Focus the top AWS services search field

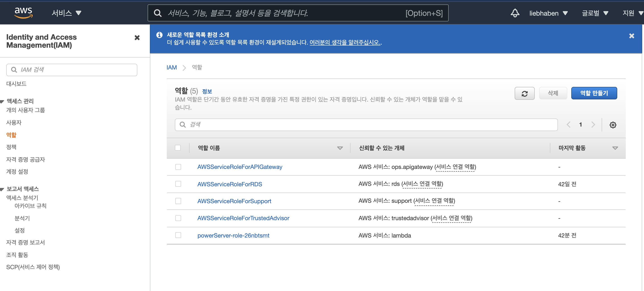click(298, 13)
